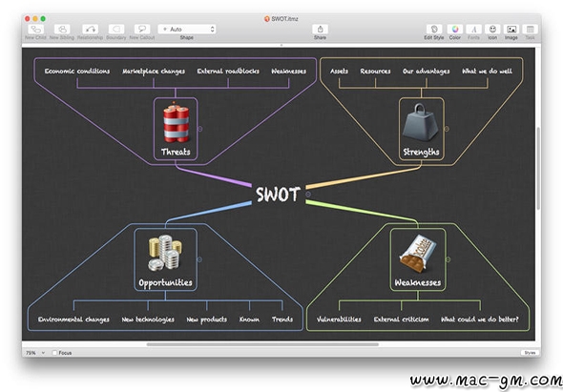Select the Economic conditions subtopic

tap(77, 72)
